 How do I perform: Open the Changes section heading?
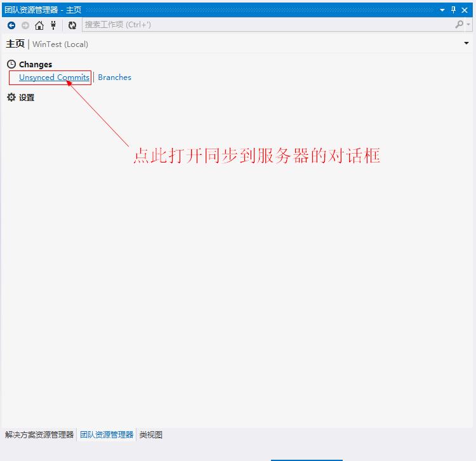tap(36, 64)
